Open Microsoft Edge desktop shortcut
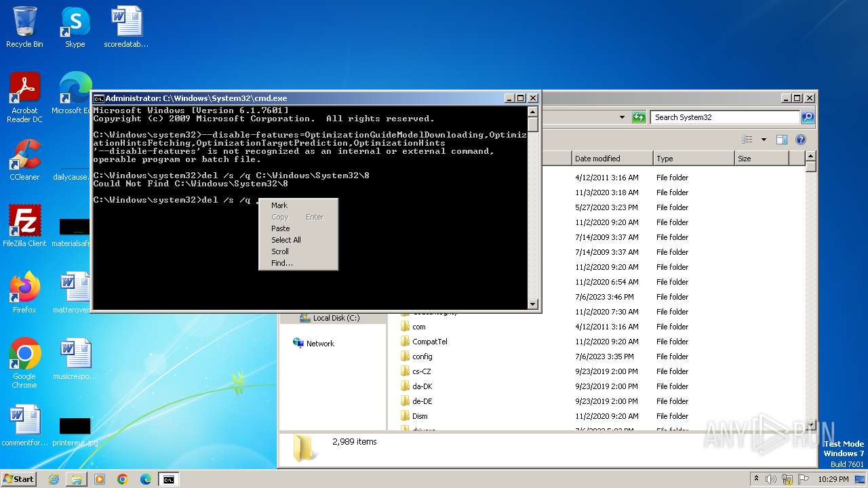Image resolution: width=868 pixels, height=488 pixels. (x=75, y=94)
